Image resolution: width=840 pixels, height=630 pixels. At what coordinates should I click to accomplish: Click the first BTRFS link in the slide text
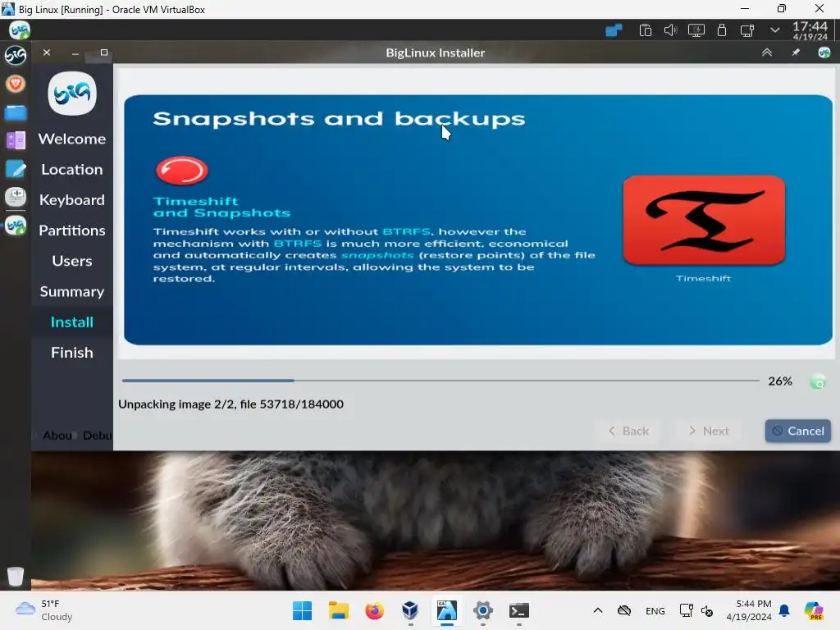[x=406, y=231]
